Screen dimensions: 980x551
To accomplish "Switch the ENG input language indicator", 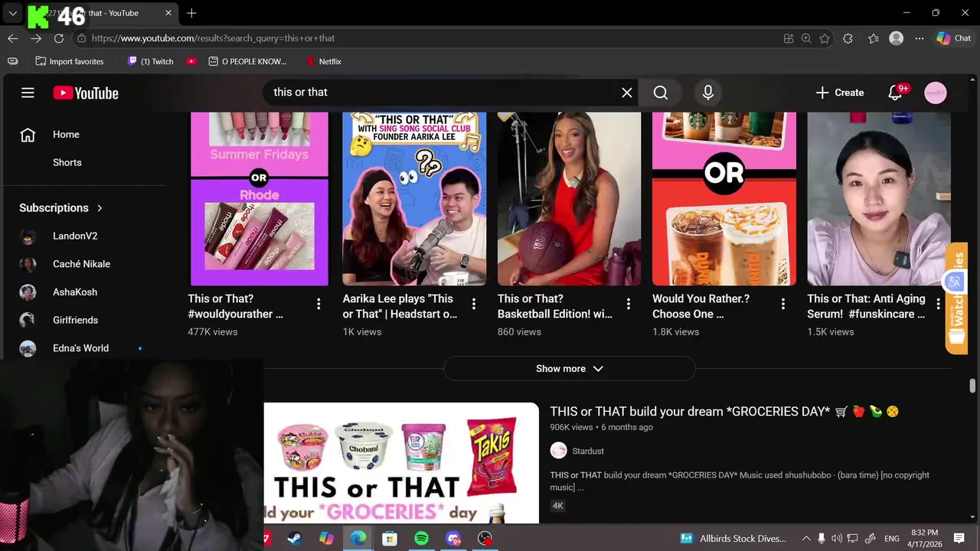I will pyautogui.click(x=891, y=539).
